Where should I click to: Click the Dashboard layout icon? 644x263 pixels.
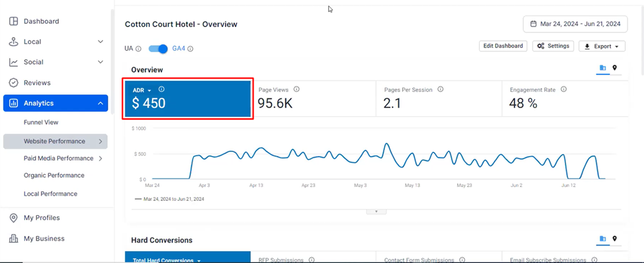tap(14, 21)
